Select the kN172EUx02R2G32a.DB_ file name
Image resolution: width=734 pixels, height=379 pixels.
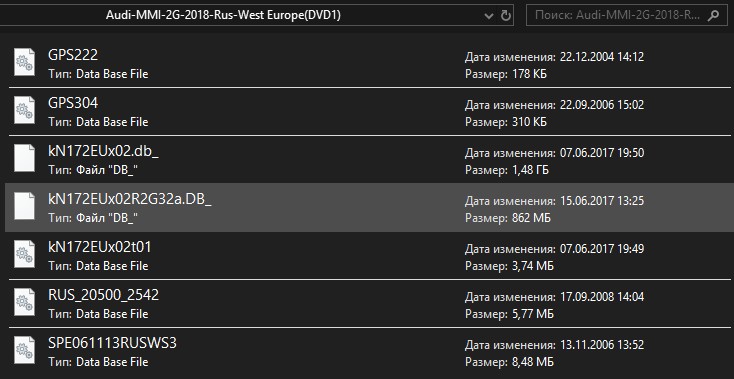[x=130, y=199]
